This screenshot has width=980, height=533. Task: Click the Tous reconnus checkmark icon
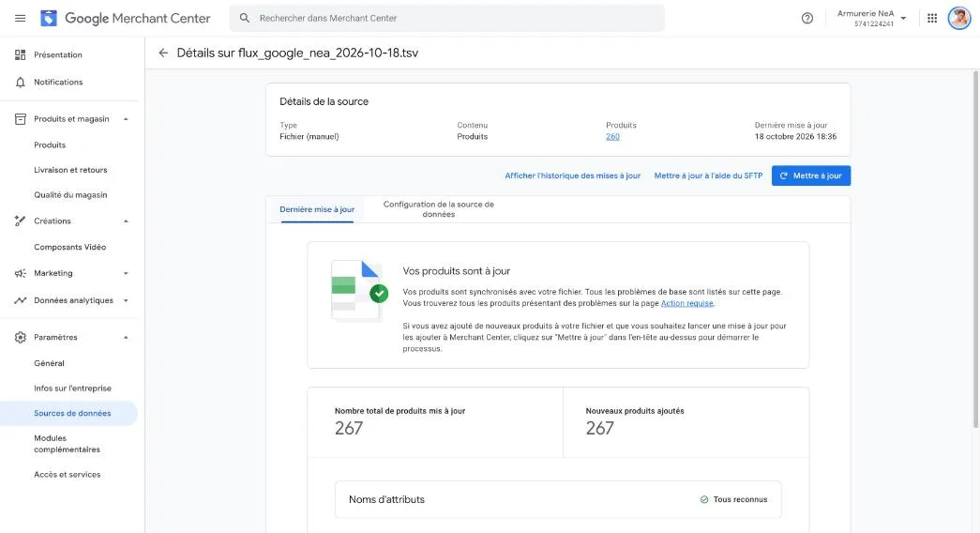point(704,499)
